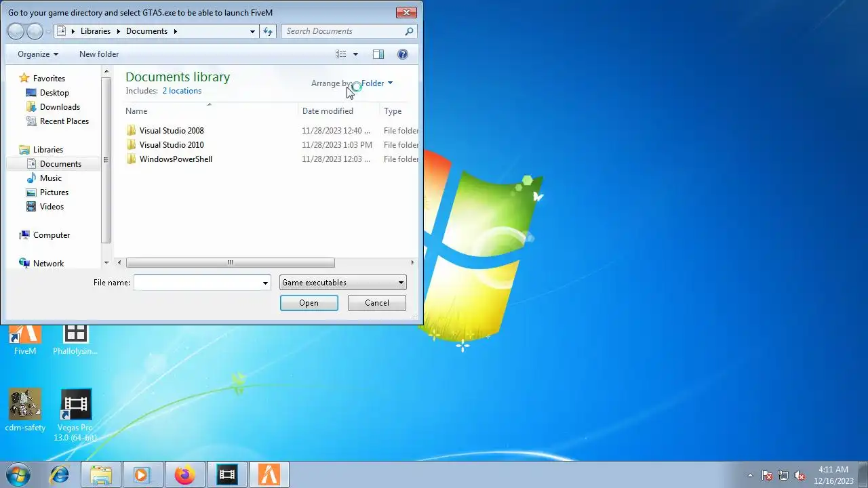Show hidden tray icons arrow

750,476
